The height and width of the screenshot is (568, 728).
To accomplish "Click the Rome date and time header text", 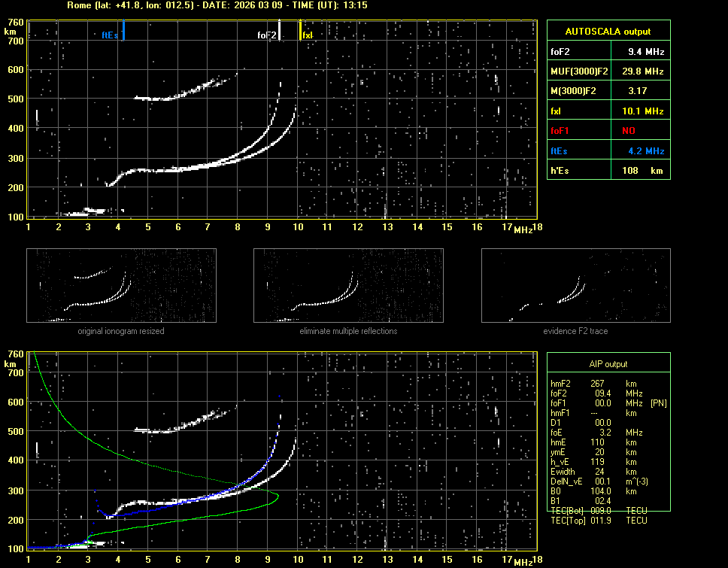I will coord(217,5).
